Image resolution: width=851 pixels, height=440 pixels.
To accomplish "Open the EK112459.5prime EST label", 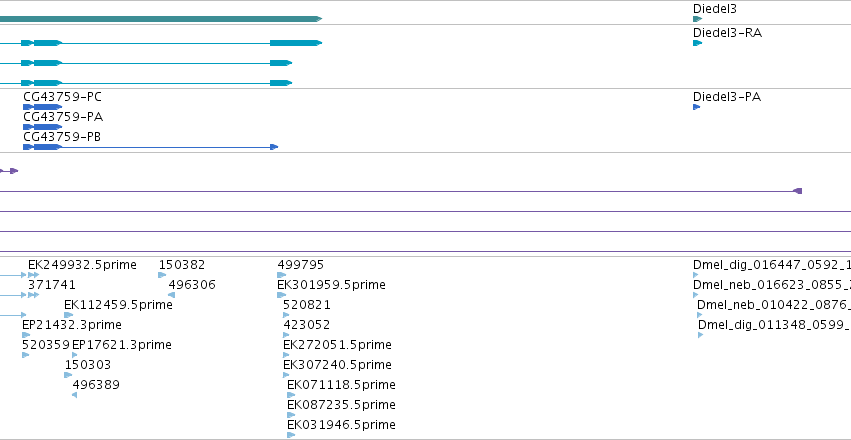I will (x=118, y=305).
